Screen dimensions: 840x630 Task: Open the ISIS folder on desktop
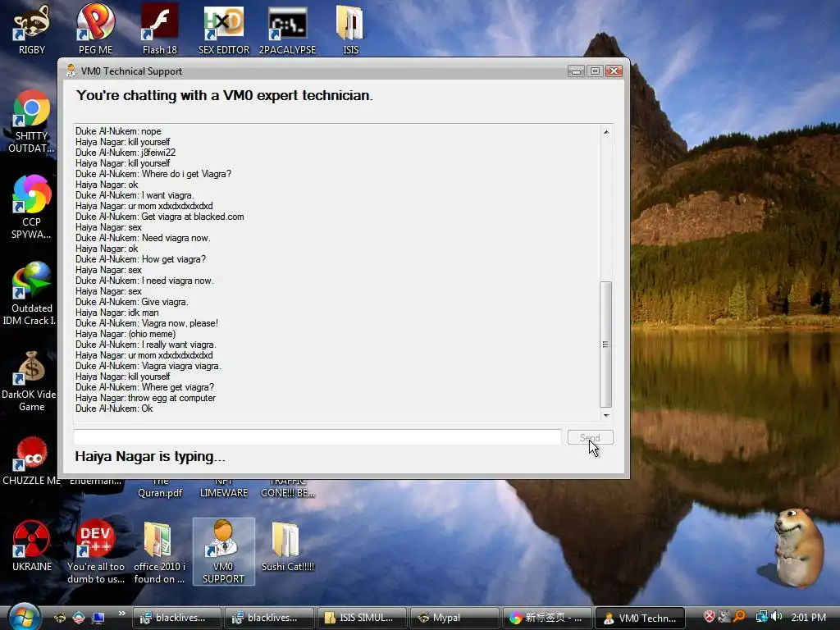click(350, 30)
